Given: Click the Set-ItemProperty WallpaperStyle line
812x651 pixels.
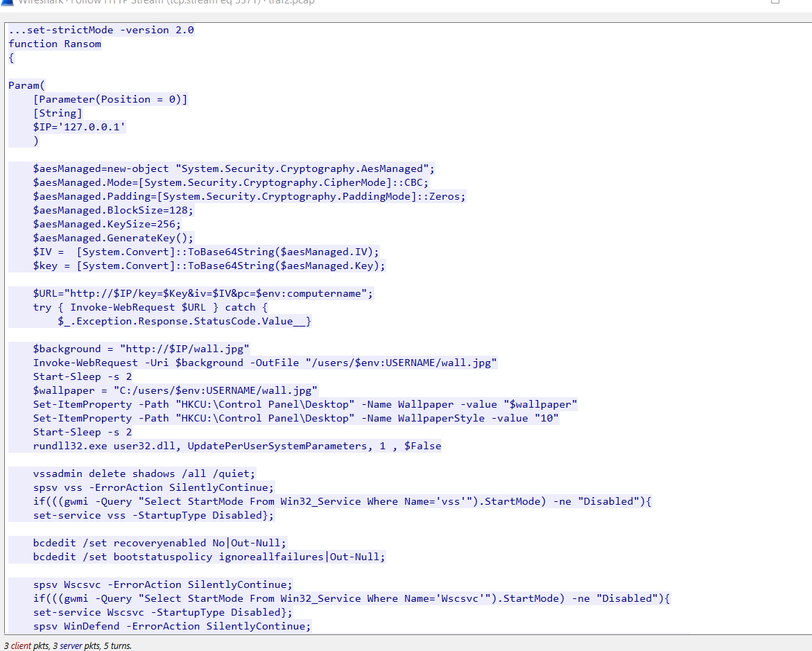Looking at the screenshot, I should click(296, 419).
